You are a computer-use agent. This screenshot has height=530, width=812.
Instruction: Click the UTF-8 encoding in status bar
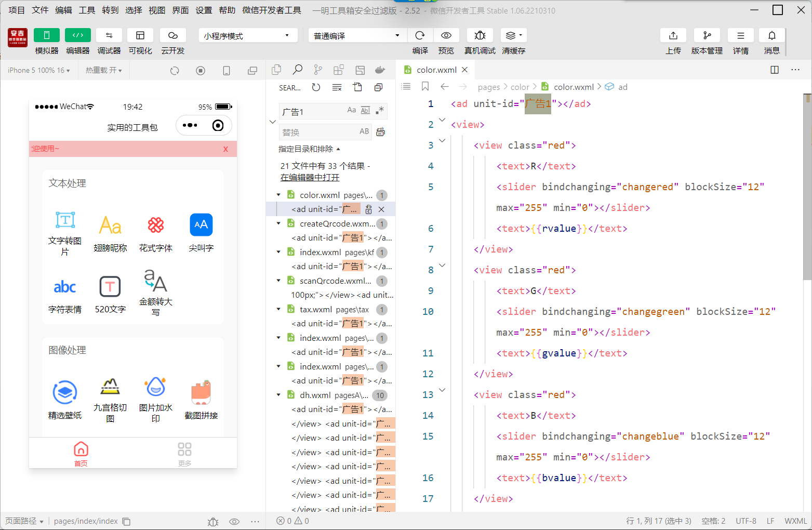pyautogui.click(x=746, y=521)
